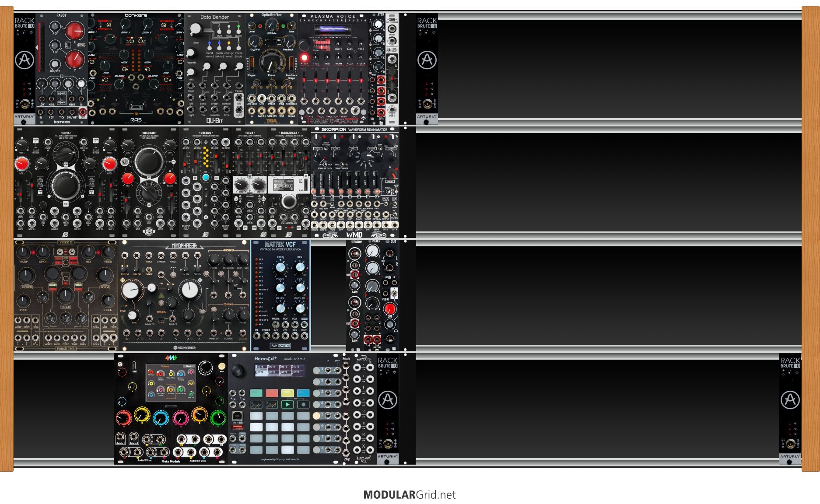Click Next> button on Meta Module screen
The width and height of the screenshot is (820, 504).
[189, 366]
